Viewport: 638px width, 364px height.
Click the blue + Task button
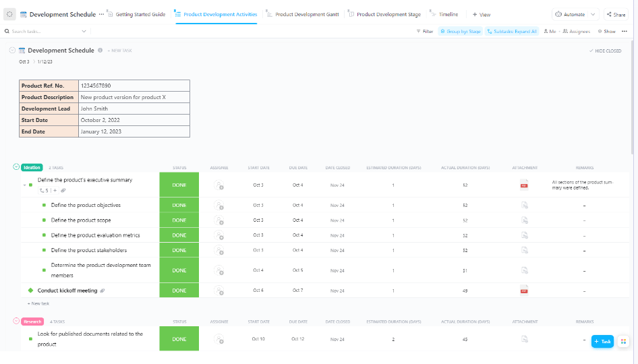point(602,341)
